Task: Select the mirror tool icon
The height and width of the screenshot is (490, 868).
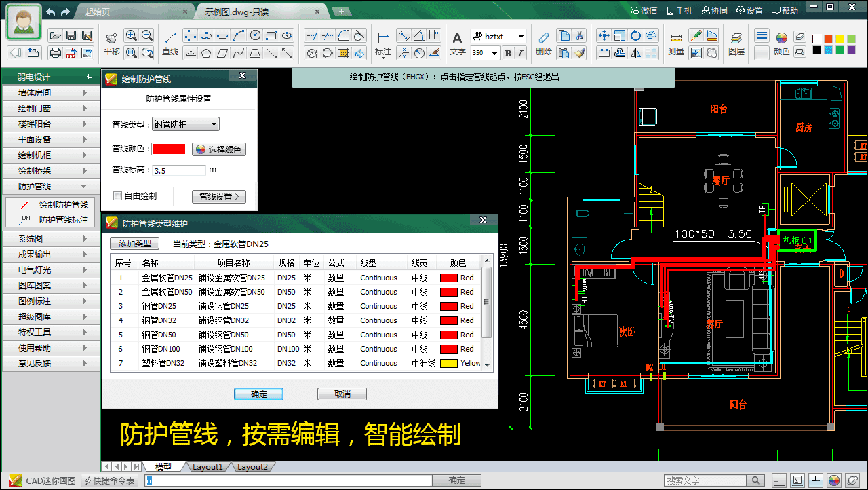Action: (x=636, y=52)
